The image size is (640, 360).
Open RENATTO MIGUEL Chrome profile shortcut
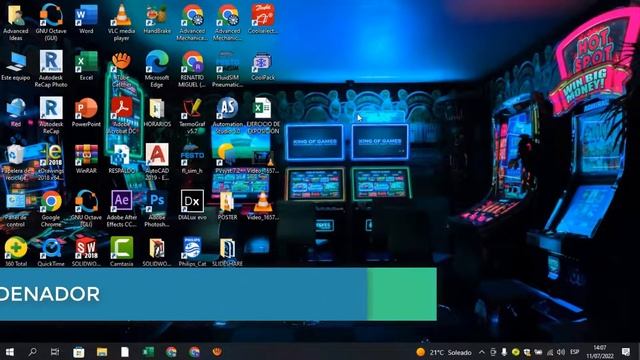click(x=192, y=69)
